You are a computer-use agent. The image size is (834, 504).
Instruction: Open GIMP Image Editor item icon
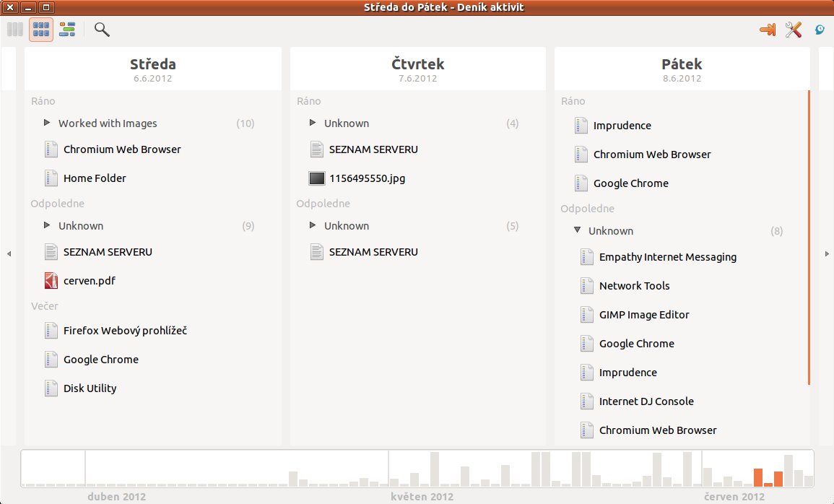click(x=586, y=315)
